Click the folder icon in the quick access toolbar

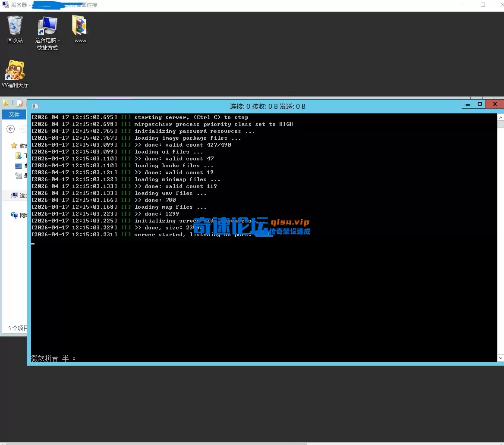[5, 102]
